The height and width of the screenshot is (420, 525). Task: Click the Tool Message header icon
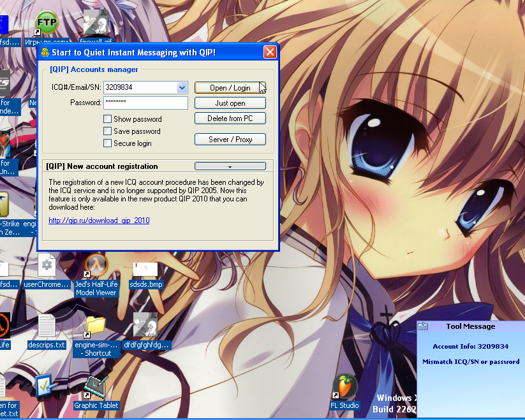tap(423, 326)
